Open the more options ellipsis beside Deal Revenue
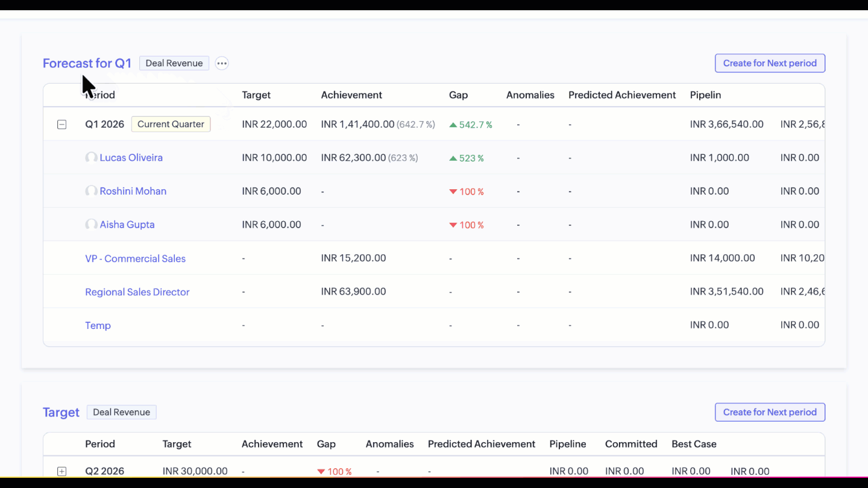Viewport: 868px width, 488px height. 222,63
